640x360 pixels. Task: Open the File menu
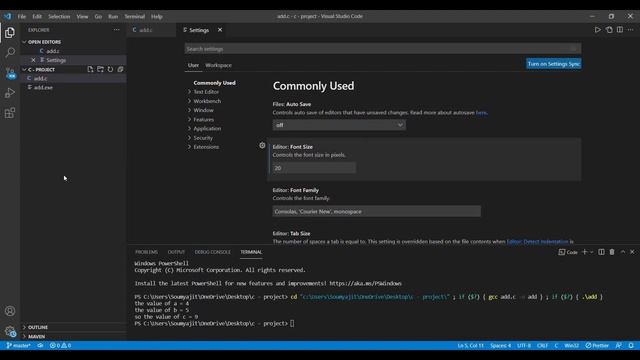(x=22, y=16)
